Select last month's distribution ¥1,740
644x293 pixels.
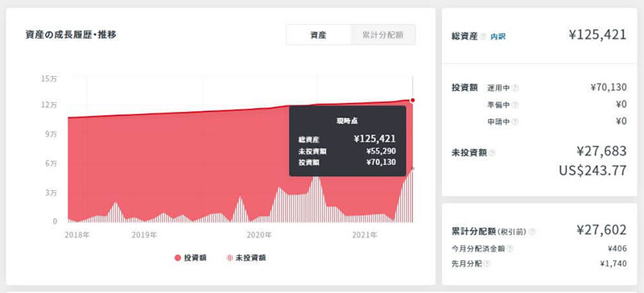(613, 263)
